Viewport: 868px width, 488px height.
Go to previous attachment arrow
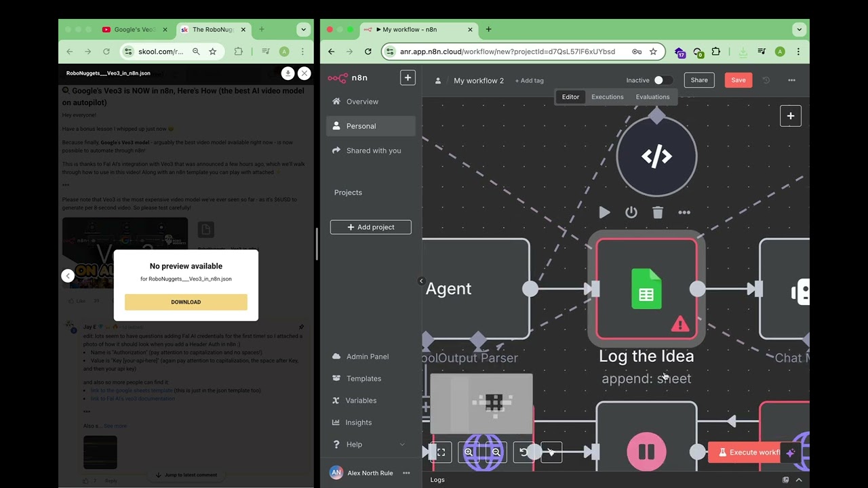point(68,275)
